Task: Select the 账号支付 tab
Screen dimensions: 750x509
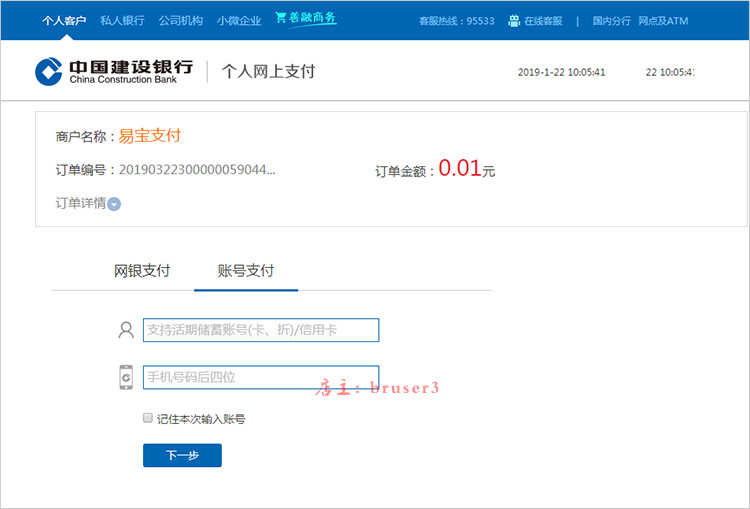Action: (x=246, y=271)
